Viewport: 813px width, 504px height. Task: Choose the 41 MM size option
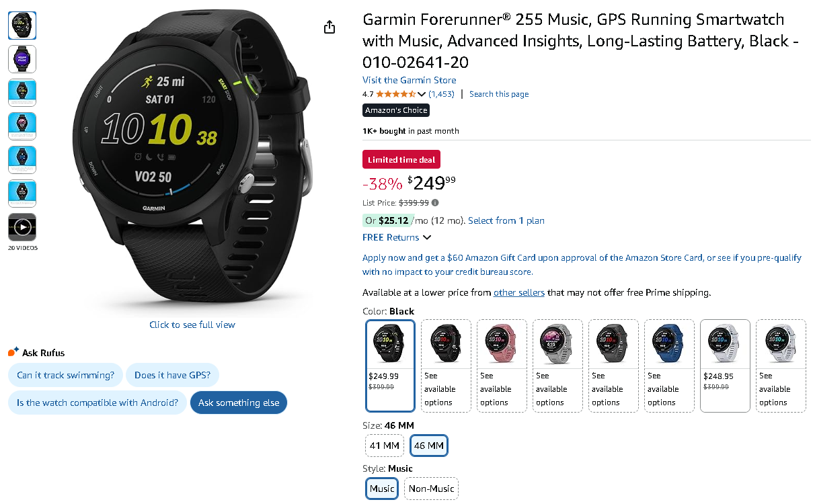click(385, 446)
